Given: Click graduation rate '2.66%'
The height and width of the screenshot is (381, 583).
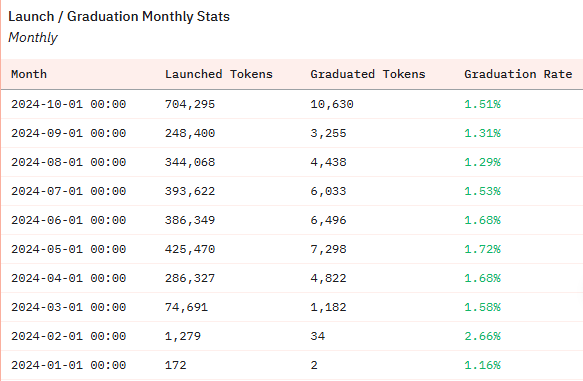Looking at the screenshot, I should (483, 336).
